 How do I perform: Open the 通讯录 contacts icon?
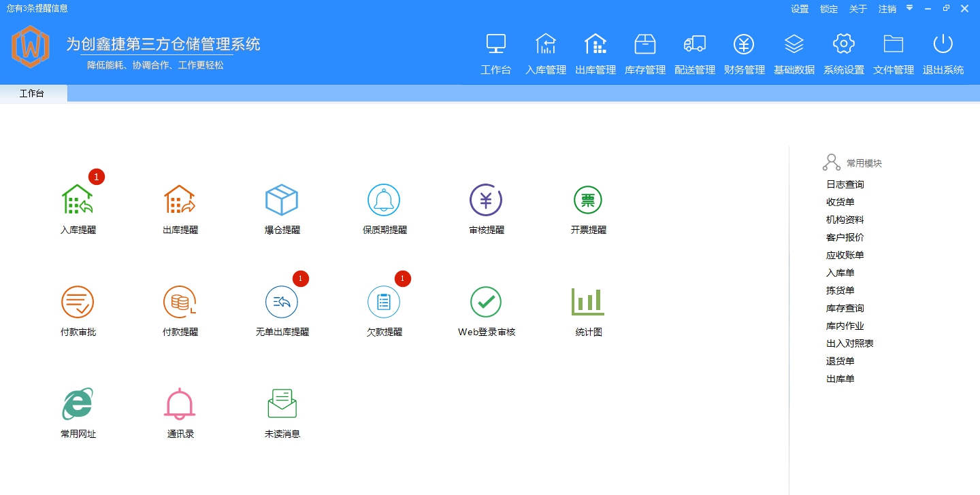tap(180, 404)
